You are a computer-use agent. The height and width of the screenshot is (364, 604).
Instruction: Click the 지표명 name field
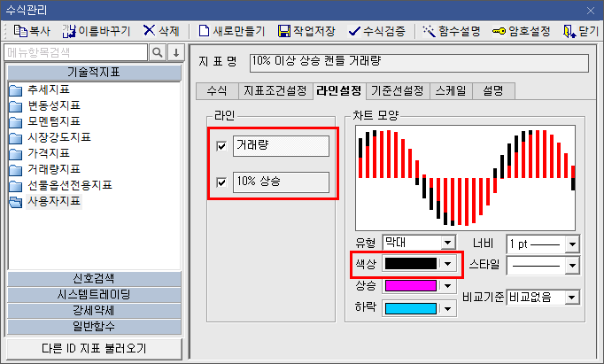419,63
